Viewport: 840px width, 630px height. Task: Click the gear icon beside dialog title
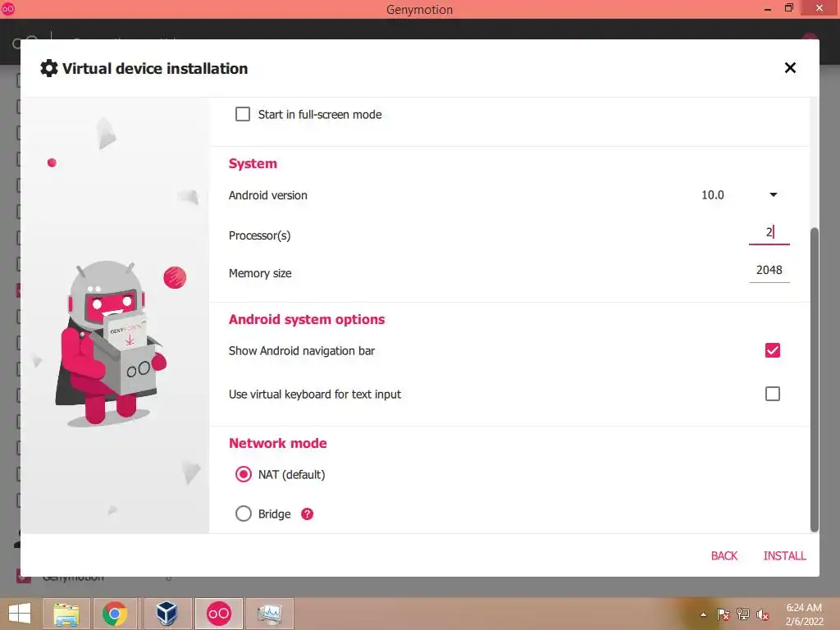click(48, 69)
